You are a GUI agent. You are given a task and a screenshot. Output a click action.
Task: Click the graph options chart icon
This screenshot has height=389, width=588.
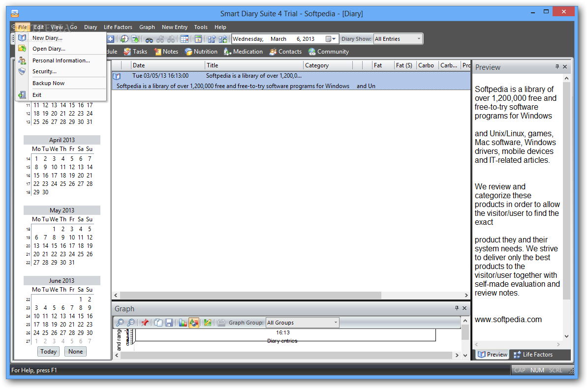[x=208, y=322]
